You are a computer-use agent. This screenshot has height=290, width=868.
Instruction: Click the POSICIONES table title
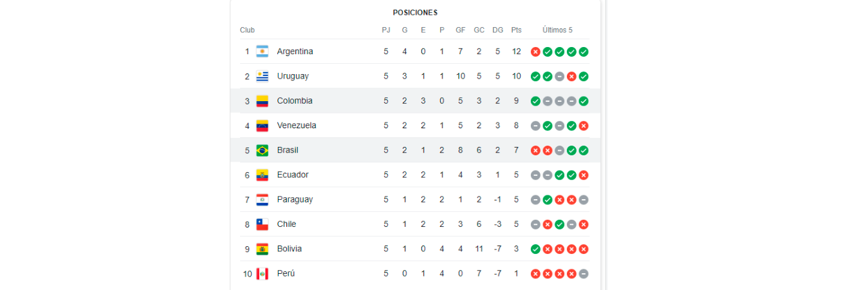click(415, 13)
